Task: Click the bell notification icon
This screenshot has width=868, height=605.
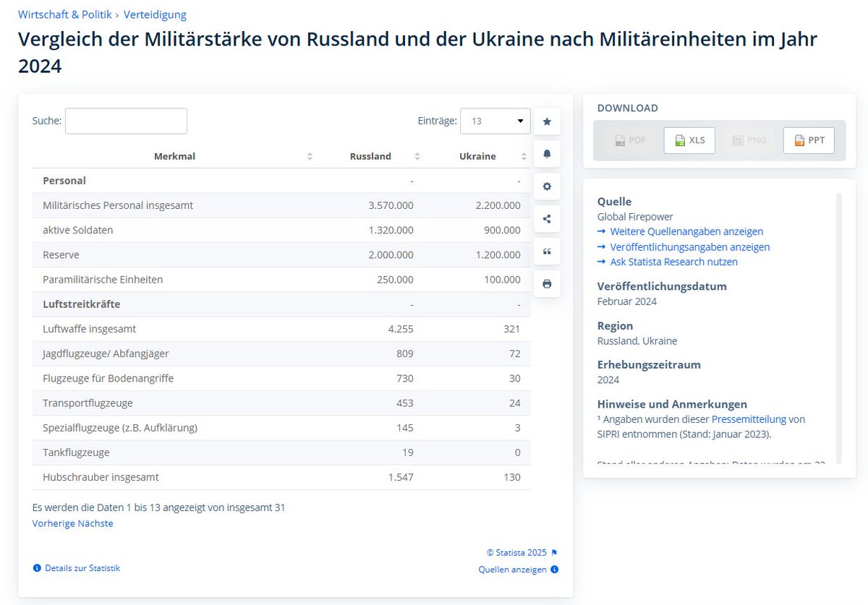Action: point(547,154)
